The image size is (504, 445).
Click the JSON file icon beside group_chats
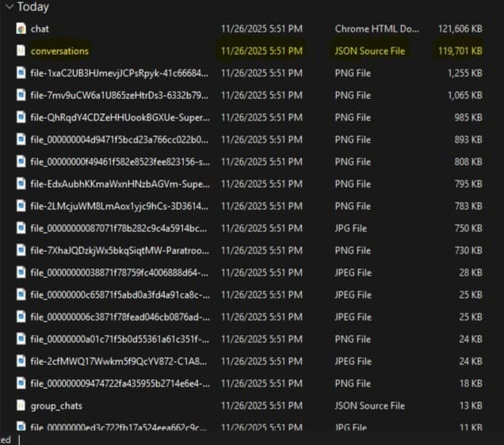click(x=21, y=405)
